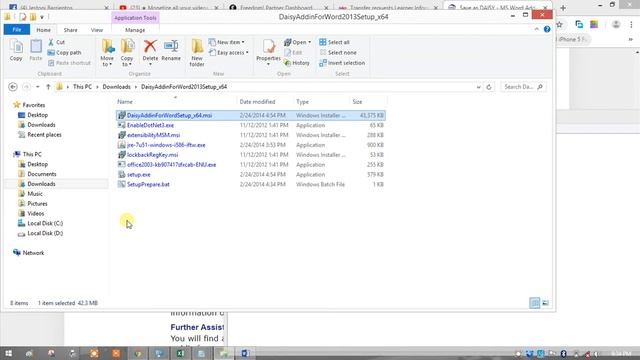Screen dimensions: 640x360
Task: Open the Copy to menu
Action: (127, 53)
